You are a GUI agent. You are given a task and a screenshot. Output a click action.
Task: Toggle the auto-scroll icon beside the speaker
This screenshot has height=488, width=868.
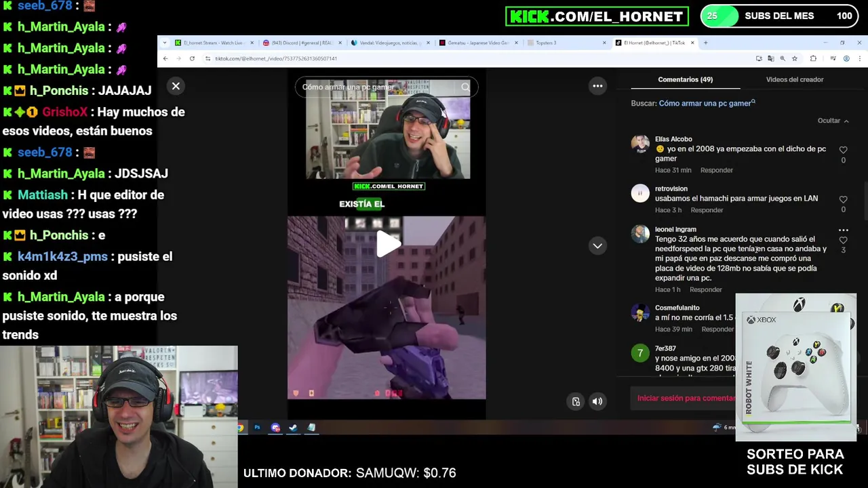tap(576, 401)
